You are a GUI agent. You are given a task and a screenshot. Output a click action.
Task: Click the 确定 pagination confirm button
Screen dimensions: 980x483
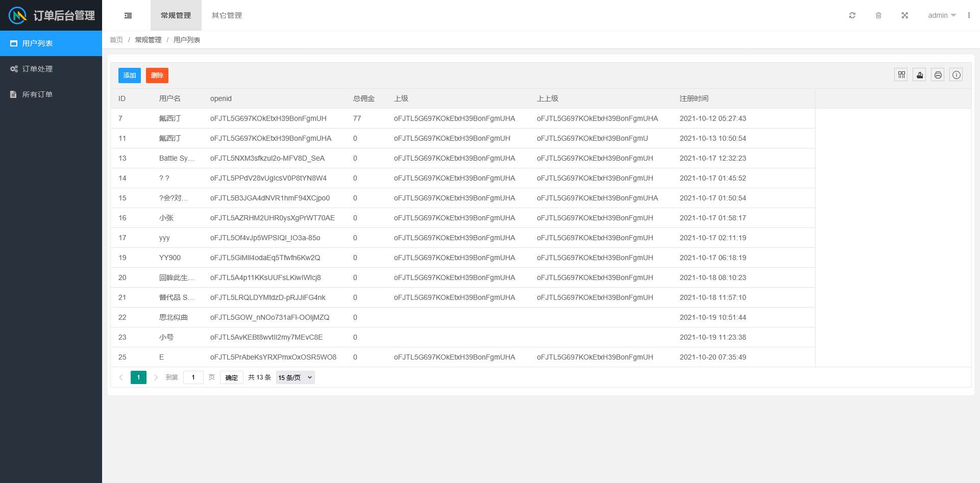pyautogui.click(x=231, y=377)
